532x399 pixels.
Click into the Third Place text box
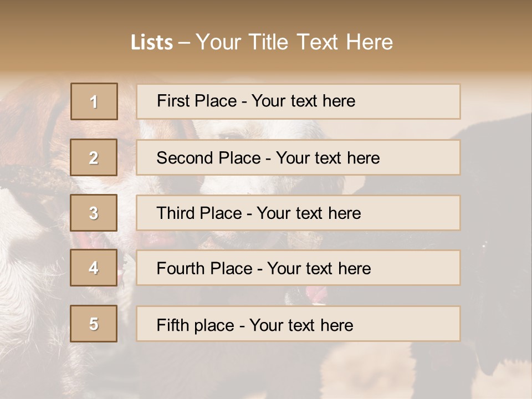click(x=298, y=213)
